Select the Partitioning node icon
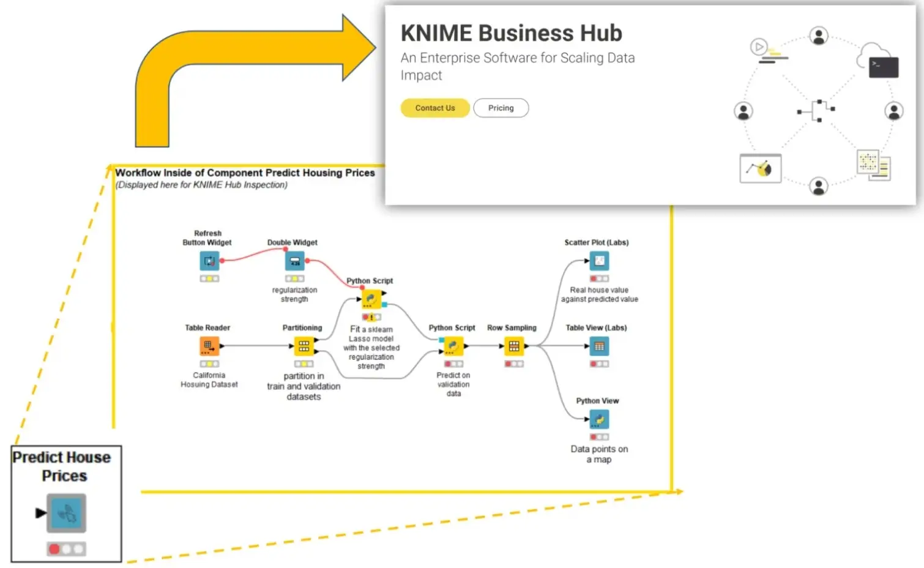The width and height of the screenshot is (924, 568). [x=304, y=346]
